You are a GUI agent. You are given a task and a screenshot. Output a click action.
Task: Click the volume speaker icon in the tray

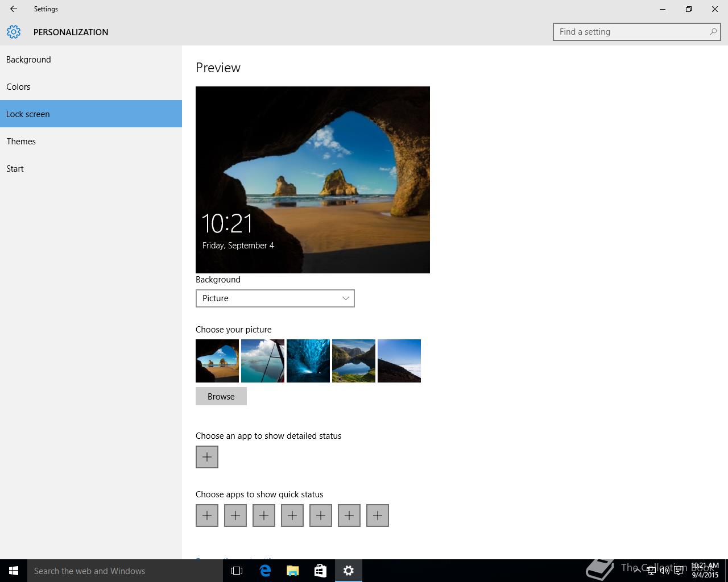tap(665, 571)
